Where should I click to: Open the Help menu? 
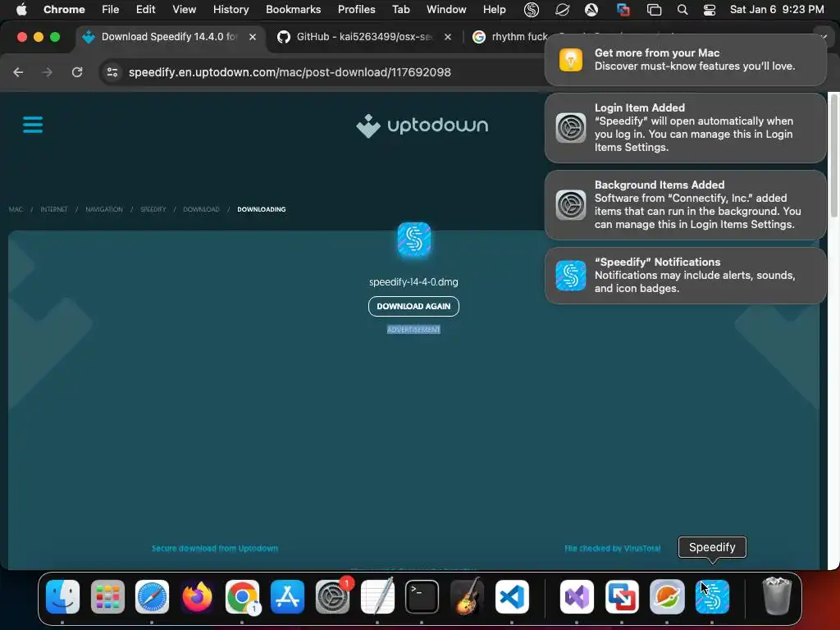coord(494,9)
